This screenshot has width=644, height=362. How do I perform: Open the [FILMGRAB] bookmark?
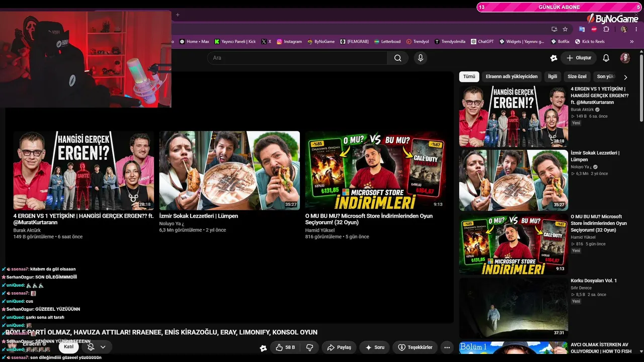pyautogui.click(x=354, y=42)
